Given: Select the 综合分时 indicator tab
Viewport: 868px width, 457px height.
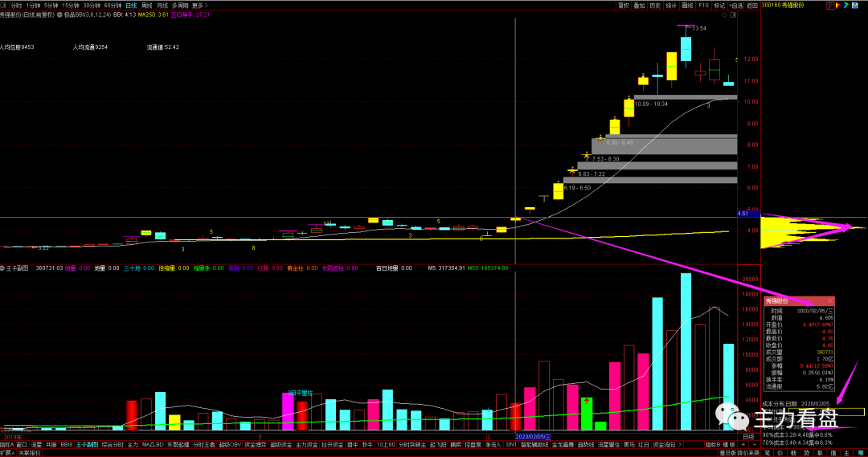Looking at the screenshot, I should click(113, 445).
